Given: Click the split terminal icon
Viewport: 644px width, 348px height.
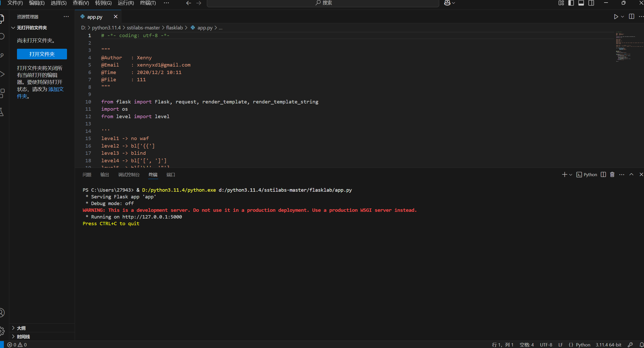Looking at the screenshot, I should [x=603, y=175].
